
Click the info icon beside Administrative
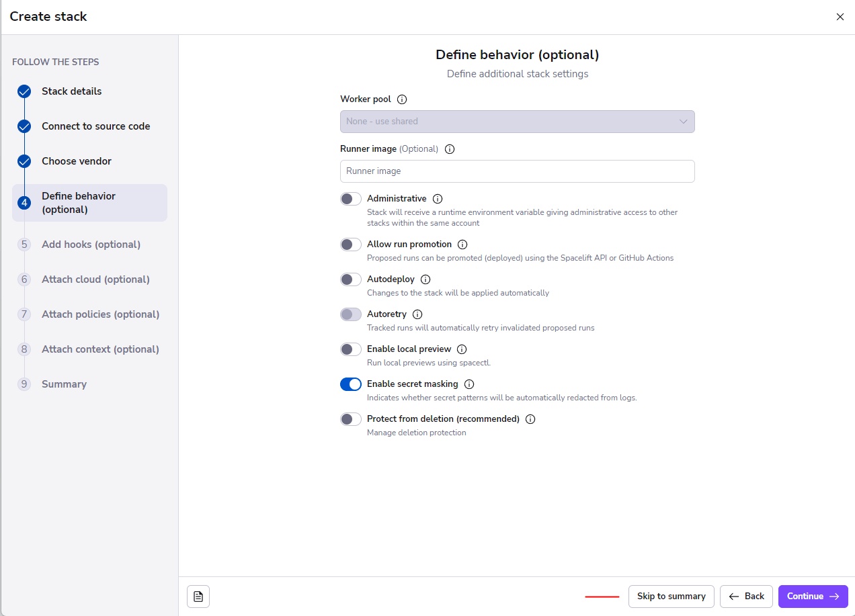pyautogui.click(x=438, y=199)
